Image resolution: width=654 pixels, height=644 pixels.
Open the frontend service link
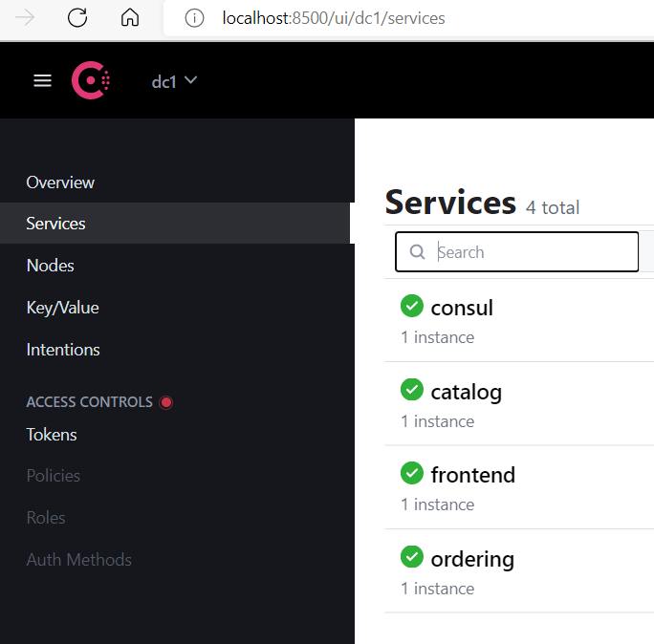tap(472, 475)
